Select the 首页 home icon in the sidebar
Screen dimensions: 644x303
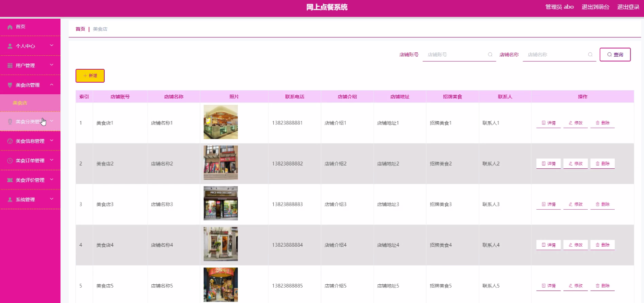coord(9,26)
